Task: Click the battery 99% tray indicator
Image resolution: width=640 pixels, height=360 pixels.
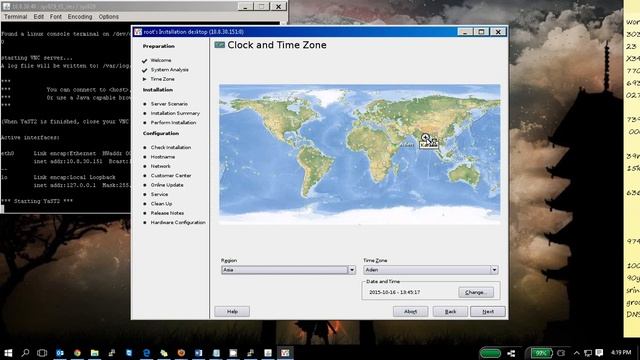Action: (x=541, y=353)
